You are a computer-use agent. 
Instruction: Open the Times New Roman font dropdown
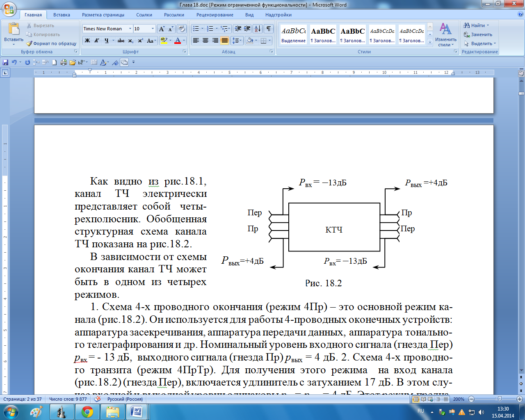coord(130,29)
